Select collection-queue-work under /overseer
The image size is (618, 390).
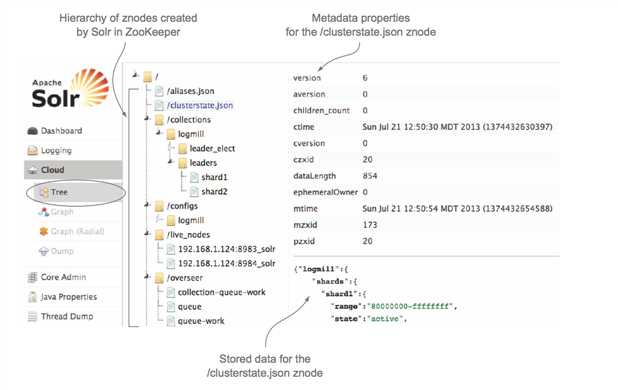pyautogui.click(x=222, y=292)
